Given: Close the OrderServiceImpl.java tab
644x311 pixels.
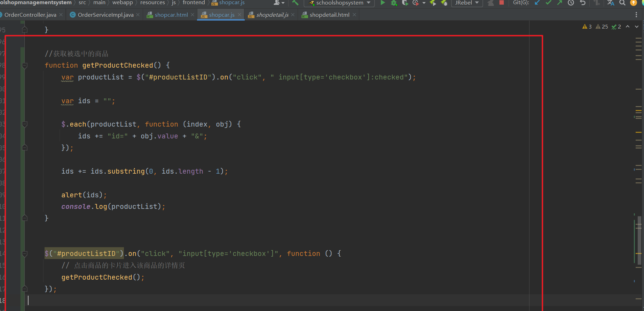Looking at the screenshot, I should pyautogui.click(x=138, y=15).
